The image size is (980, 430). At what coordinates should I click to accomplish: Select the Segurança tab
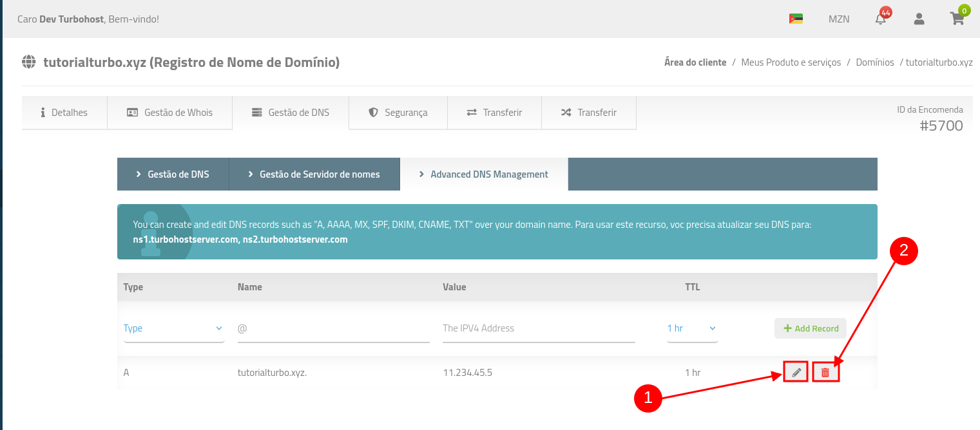coord(398,113)
